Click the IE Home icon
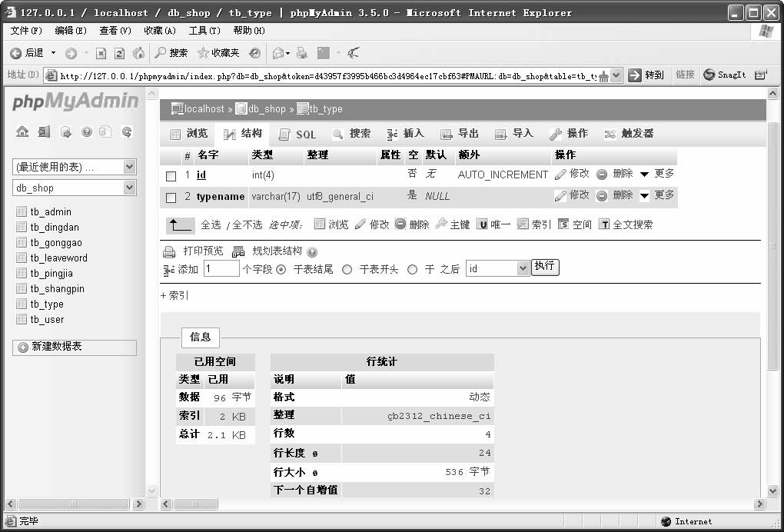This screenshot has width=784, height=532. pyautogui.click(x=138, y=53)
